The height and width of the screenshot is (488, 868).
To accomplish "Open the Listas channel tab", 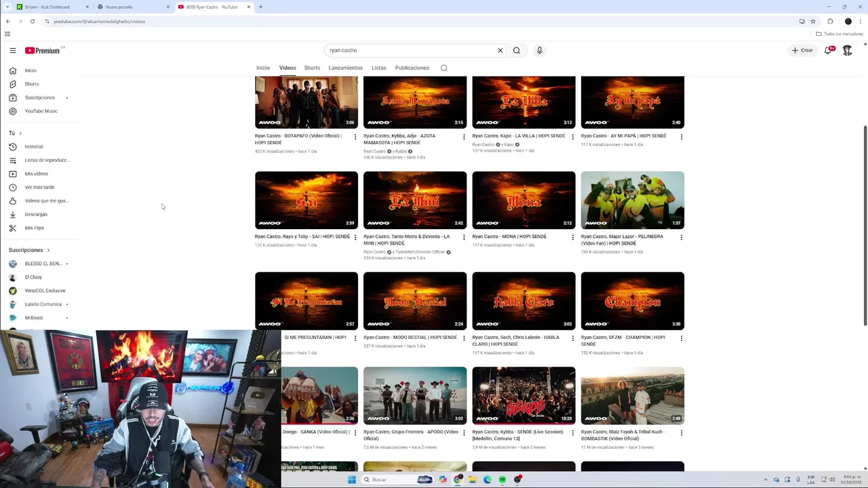I will pyautogui.click(x=379, y=68).
